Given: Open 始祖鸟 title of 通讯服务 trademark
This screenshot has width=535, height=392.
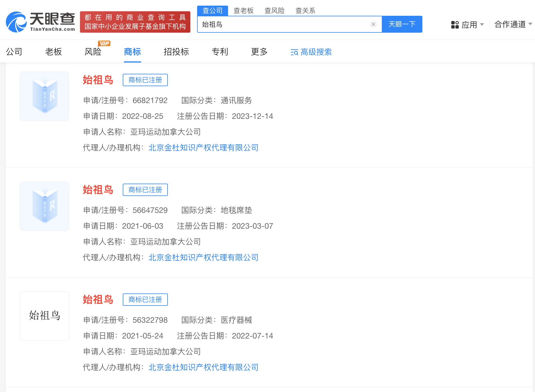Looking at the screenshot, I should pyautogui.click(x=98, y=80).
